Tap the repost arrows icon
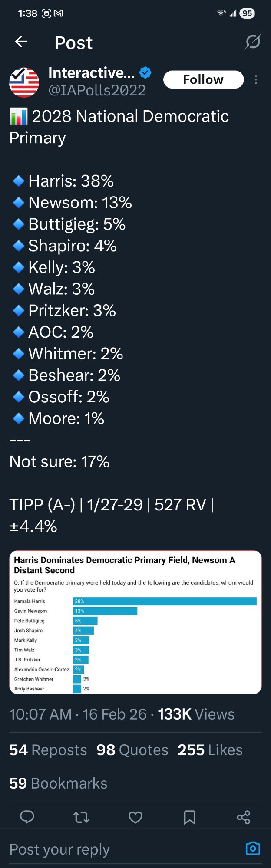The width and height of the screenshot is (271, 868). [x=81, y=817]
